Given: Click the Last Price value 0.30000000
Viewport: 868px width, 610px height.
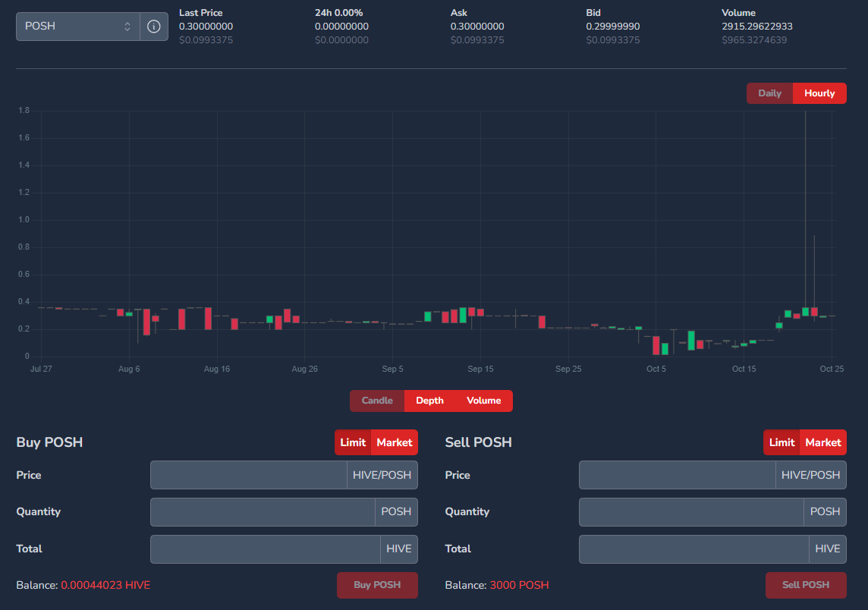Looking at the screenshot, I should (206, 26).
